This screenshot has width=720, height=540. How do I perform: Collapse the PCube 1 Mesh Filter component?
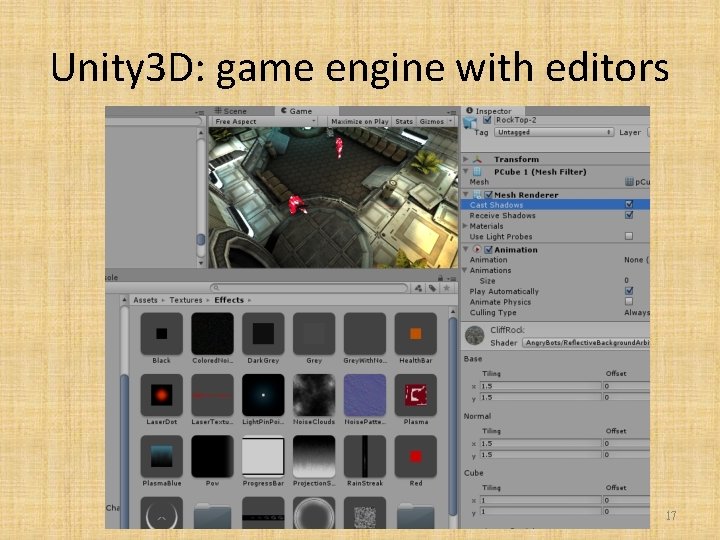coord(466,171)
